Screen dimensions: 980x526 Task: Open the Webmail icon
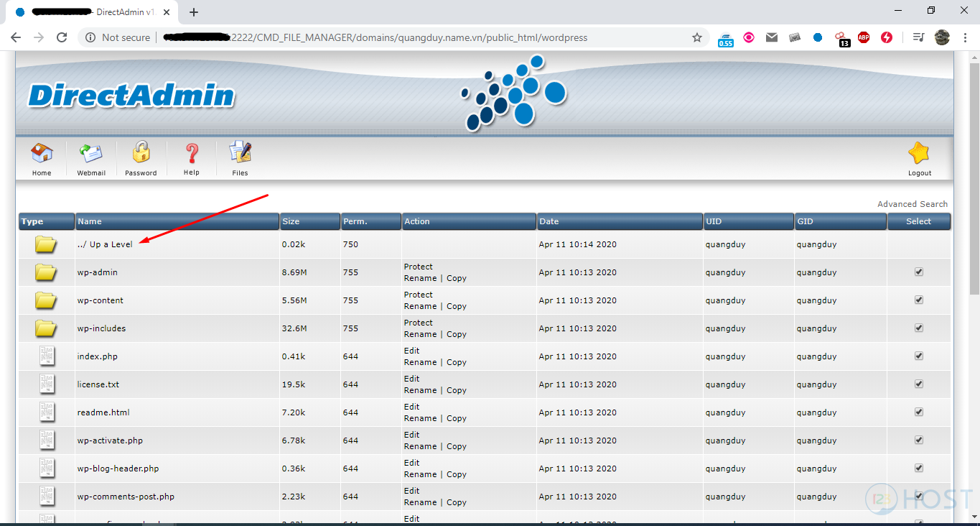click(91, 153)
